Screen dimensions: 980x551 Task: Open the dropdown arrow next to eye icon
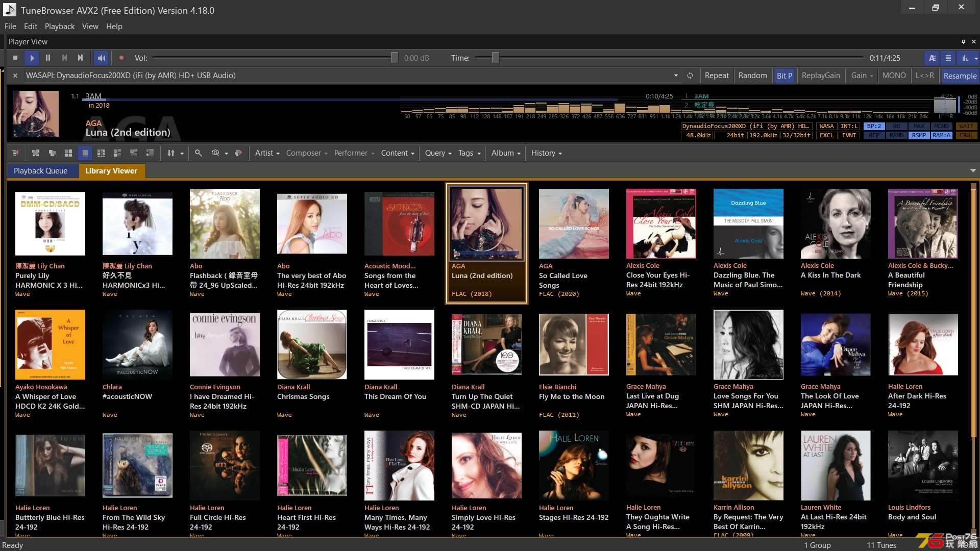pos(226,154)
